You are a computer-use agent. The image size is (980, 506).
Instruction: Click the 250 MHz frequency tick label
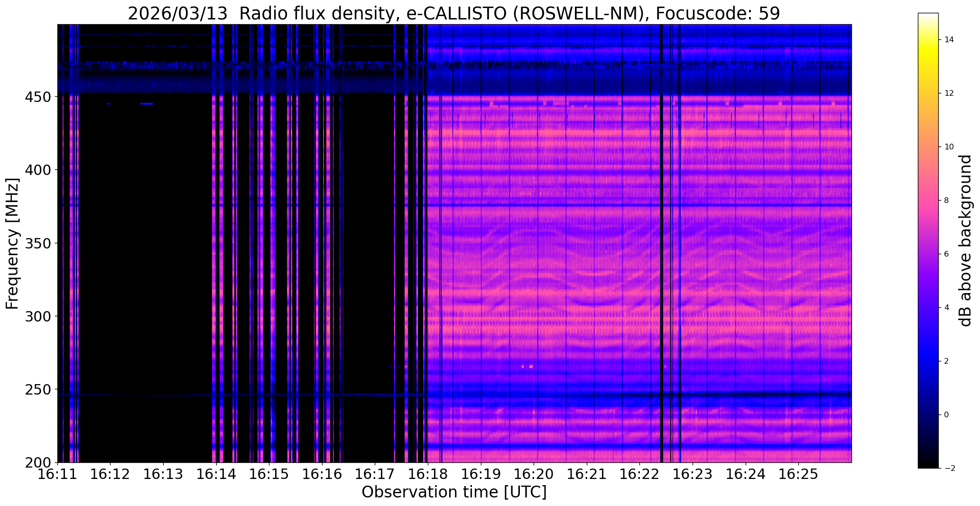(39, 389)
